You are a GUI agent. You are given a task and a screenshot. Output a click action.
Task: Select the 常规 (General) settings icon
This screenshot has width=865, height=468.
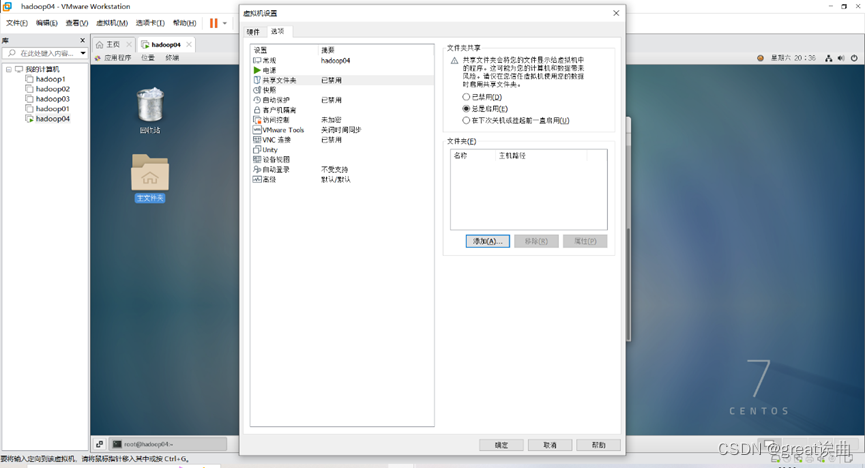(257, 60)
